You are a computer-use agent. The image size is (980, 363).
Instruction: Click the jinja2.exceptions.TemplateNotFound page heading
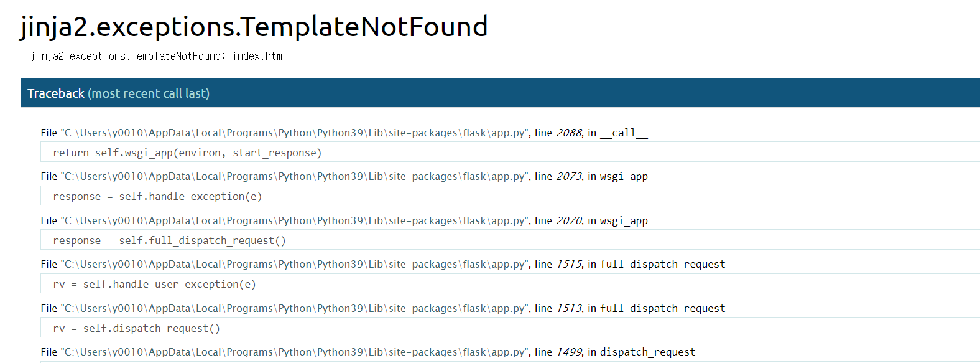(254, 27)
